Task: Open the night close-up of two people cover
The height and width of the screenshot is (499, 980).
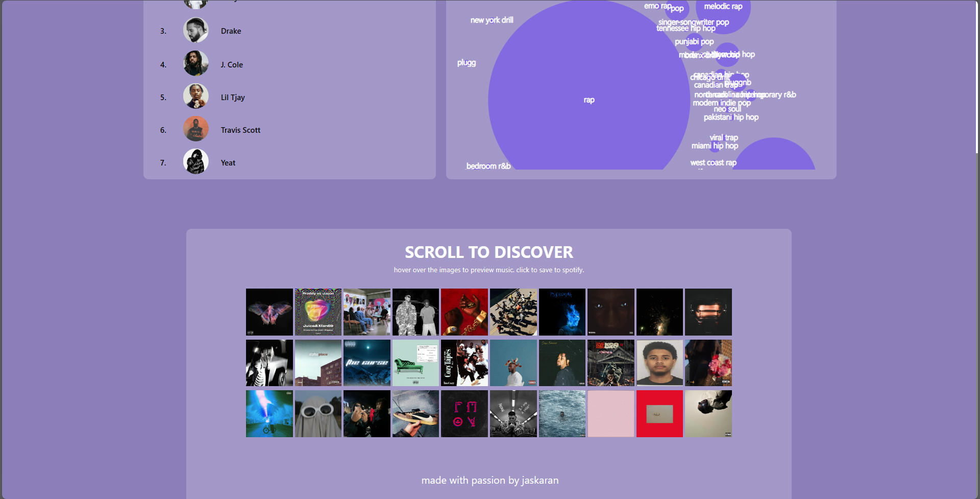Action: click(x=367, y=414)
